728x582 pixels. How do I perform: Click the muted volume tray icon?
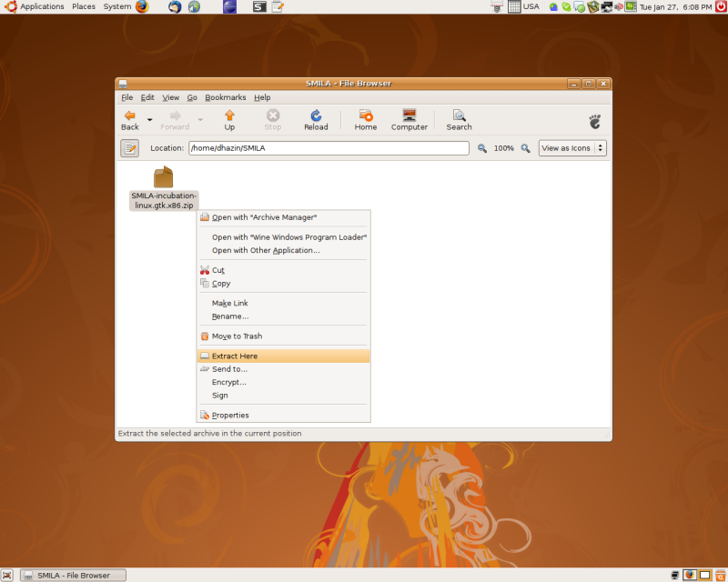pos(619,7)
